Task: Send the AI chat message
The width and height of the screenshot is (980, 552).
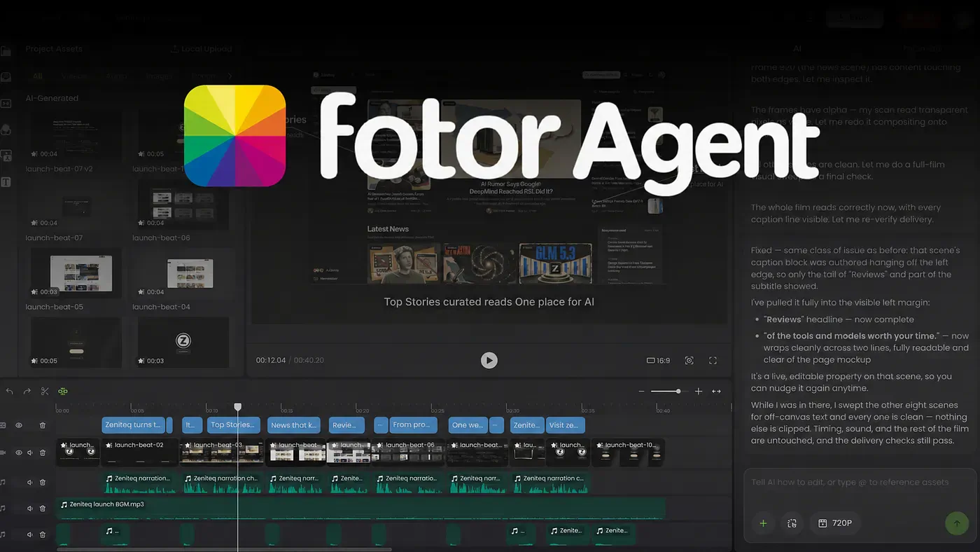Action: 956,523
